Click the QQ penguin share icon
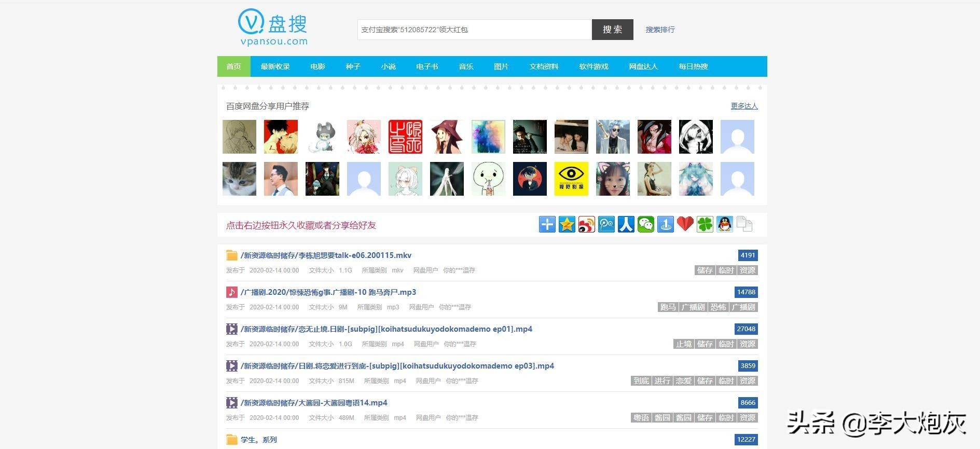 [724, 224]
